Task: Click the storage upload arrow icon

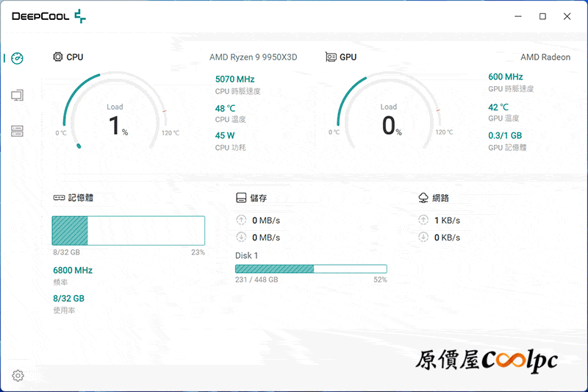Action: point(241,220)
